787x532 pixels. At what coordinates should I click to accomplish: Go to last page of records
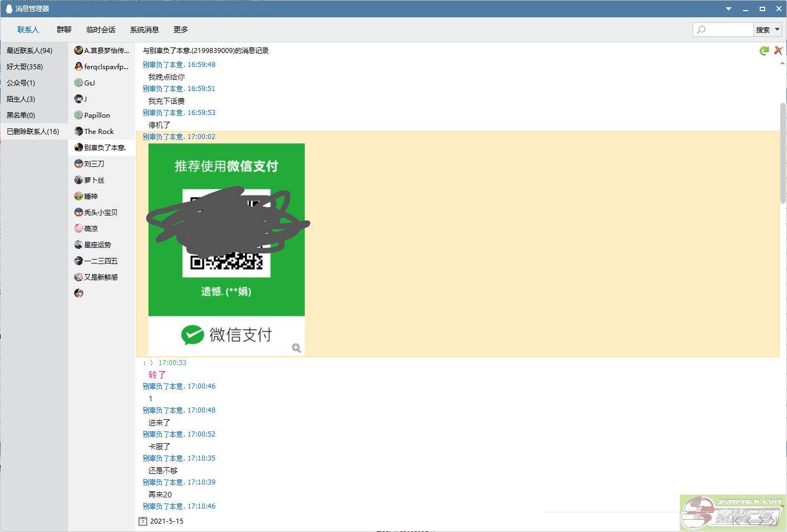click(773, 520)
